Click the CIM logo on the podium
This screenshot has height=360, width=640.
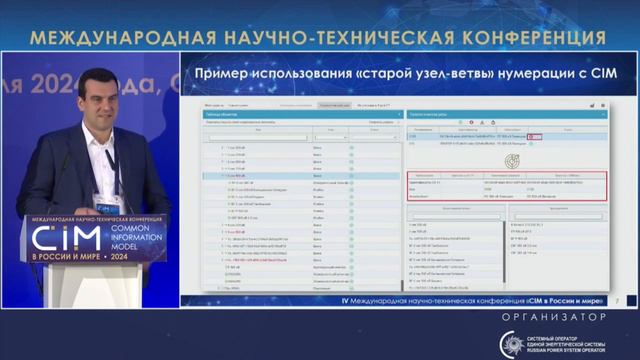click(x=66, y=238)
